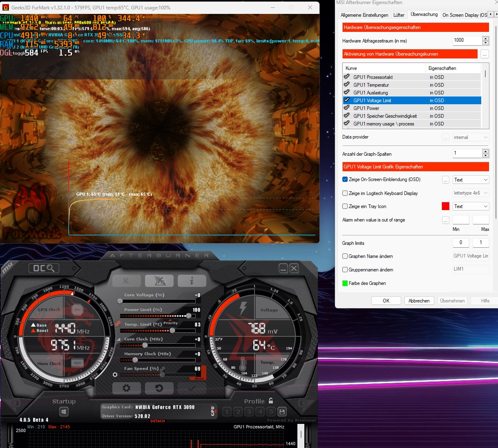Pick green Farbe des Graphen swatch
Image resolution: width=498 pixels, height=448 pixels.
[345, 283]
